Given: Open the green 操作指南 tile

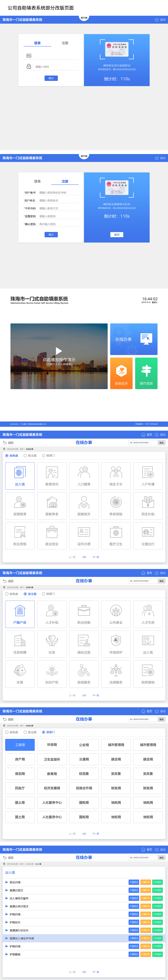Looking at the screenshot, I should point(146,373).
